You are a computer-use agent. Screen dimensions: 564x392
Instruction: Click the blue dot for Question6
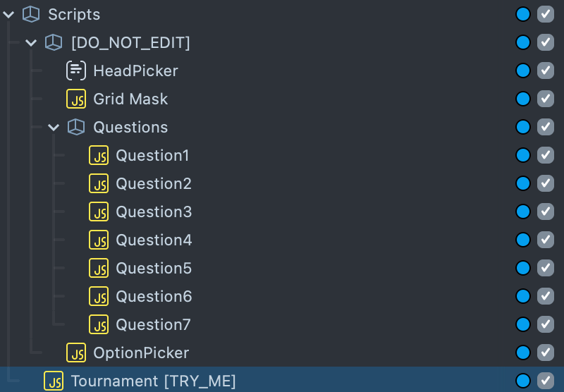[523, 296]
